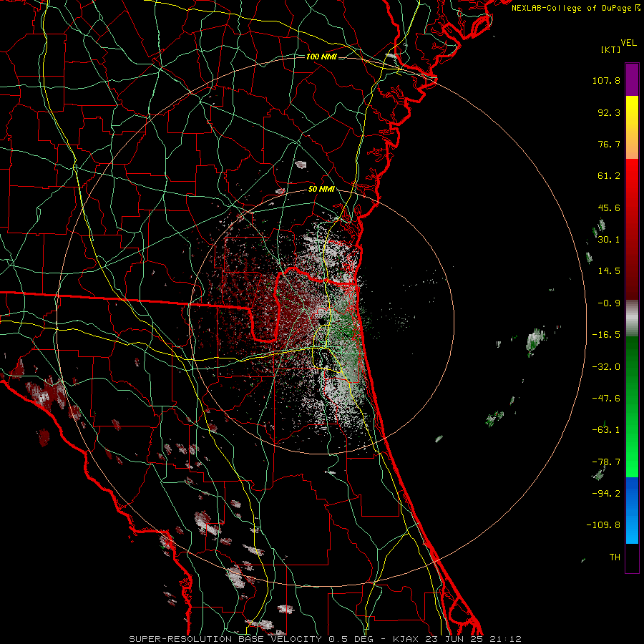The height and width of the screenshot is (644, 644).
Task: Click the 92.3 velocity scale value
Action: [x=609, y=112]
